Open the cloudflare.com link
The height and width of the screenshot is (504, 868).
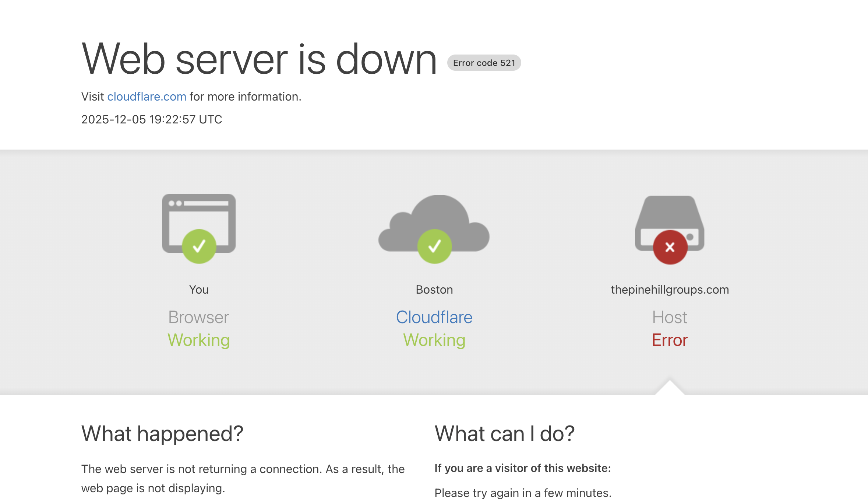[147, 97]
